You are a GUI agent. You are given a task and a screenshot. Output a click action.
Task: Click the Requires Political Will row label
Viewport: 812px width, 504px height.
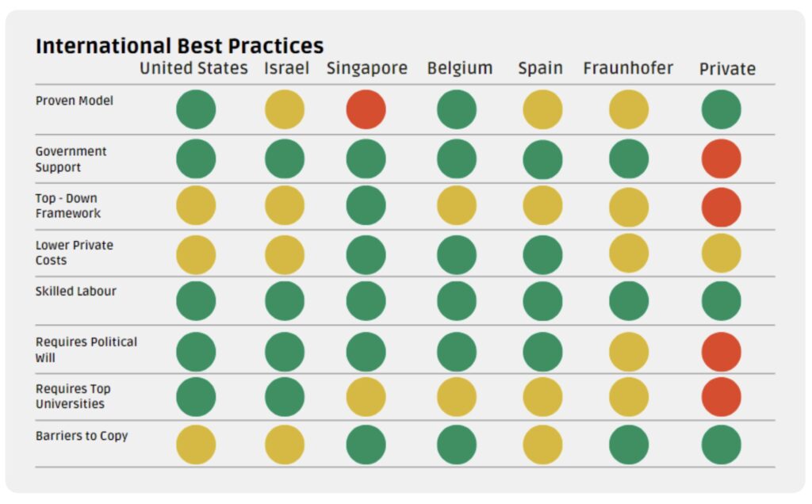pos(86,349)
